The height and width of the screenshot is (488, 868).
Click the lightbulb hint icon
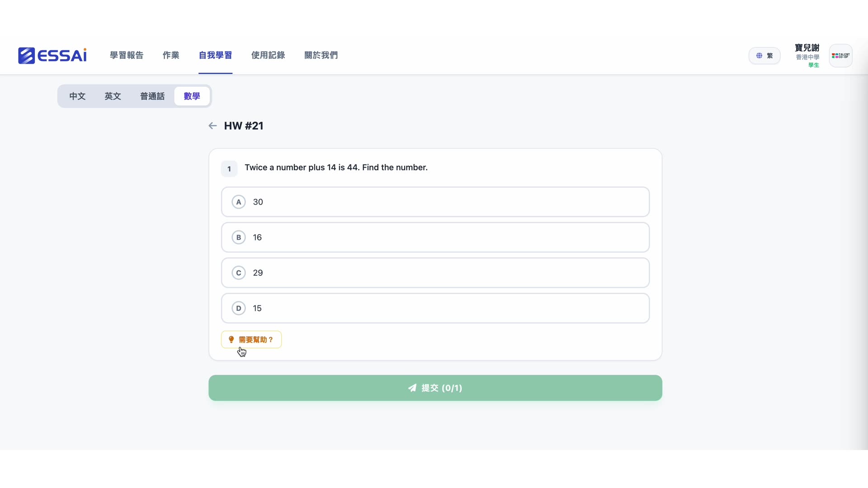231,339
